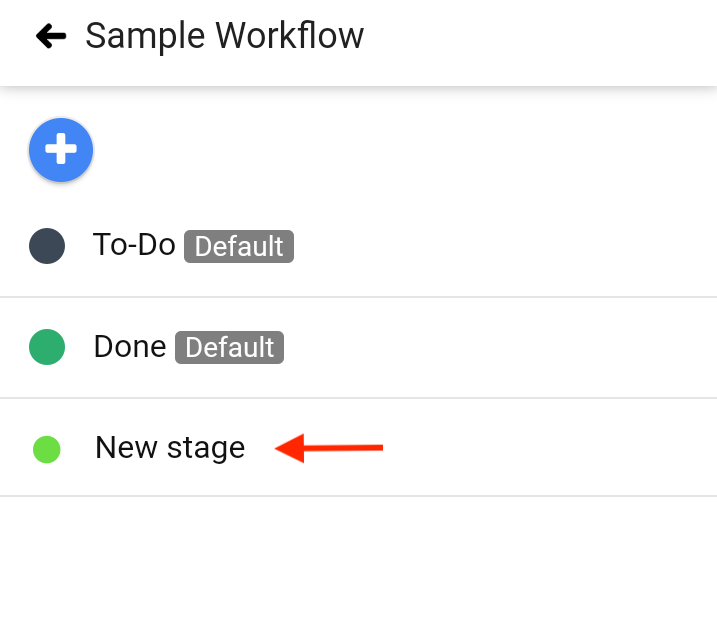This screenshot has height=623, width=717.
Task: Edit the color of New stage
Action: coord(47,449)
